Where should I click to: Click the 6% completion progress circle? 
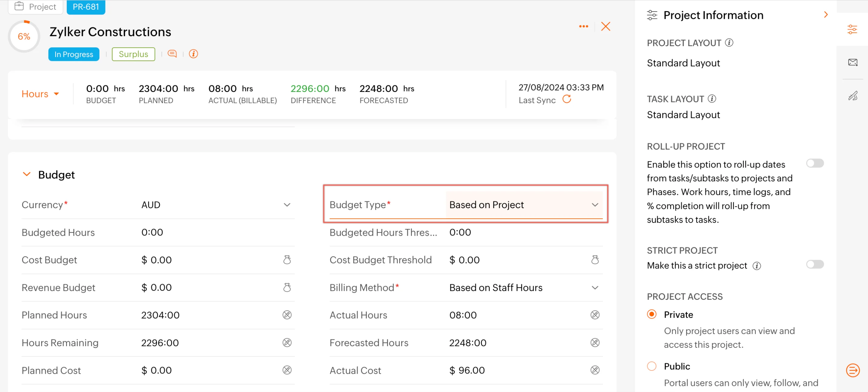(x=24, y=36)
